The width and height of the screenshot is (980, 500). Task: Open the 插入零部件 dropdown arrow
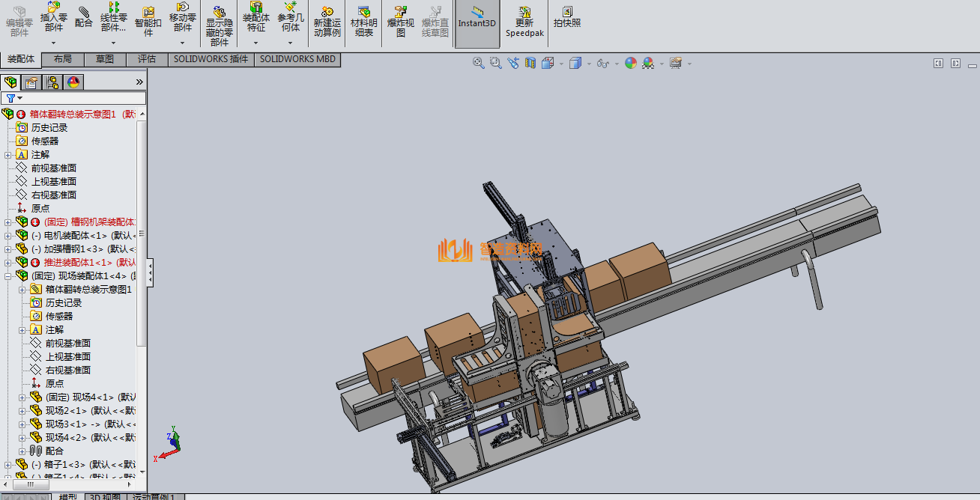[x=54, y=43]
